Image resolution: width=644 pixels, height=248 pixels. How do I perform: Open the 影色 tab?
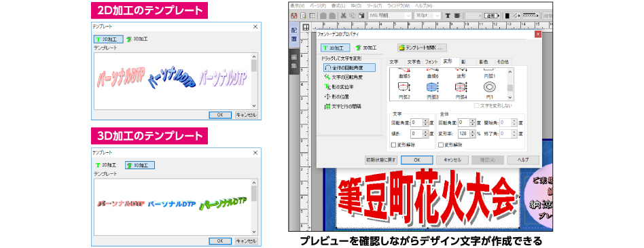(x=484, y=62)
